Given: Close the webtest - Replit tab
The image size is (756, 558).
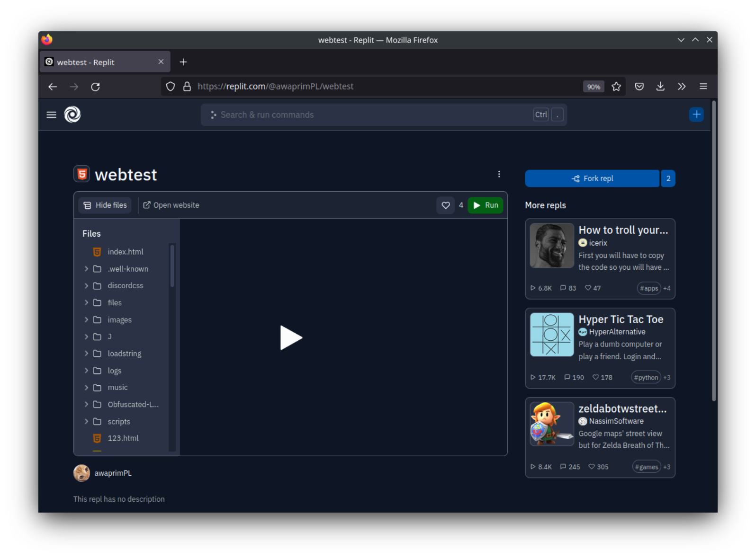Looking at the screenshot, I should (x=161, y=62).
